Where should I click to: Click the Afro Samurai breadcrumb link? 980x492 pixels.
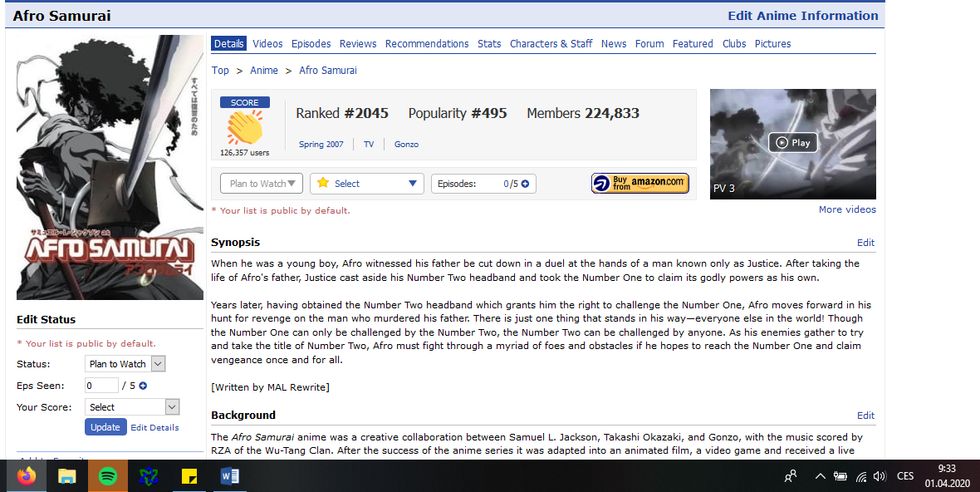(x=327, y=71)
